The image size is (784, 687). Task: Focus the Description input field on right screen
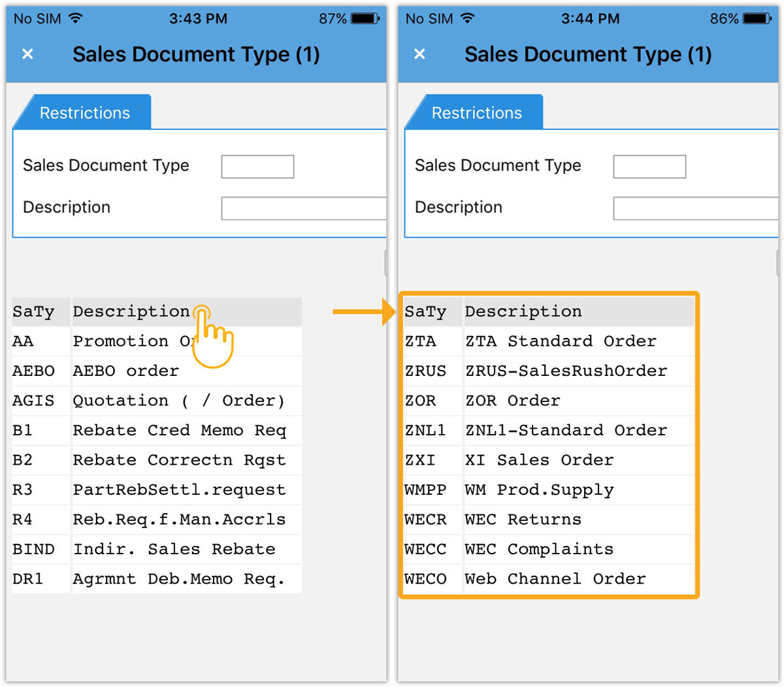coord(695,209)
